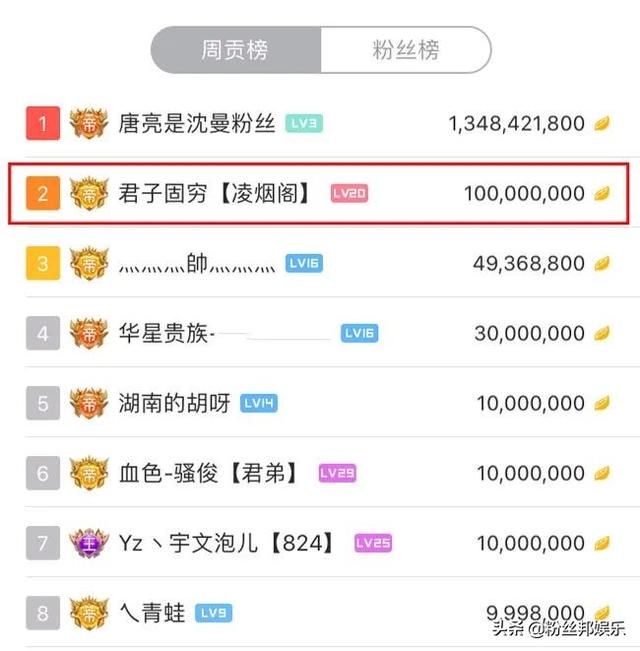
Task: Click the emperor badge beside 唐亮是沈曼粉丝
Action: tap(89, 123)
